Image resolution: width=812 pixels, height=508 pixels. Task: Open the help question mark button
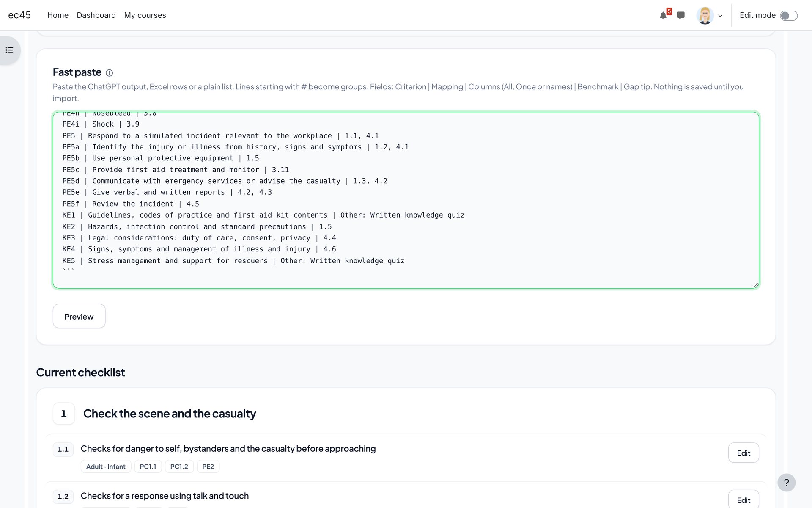coord(786,482)
